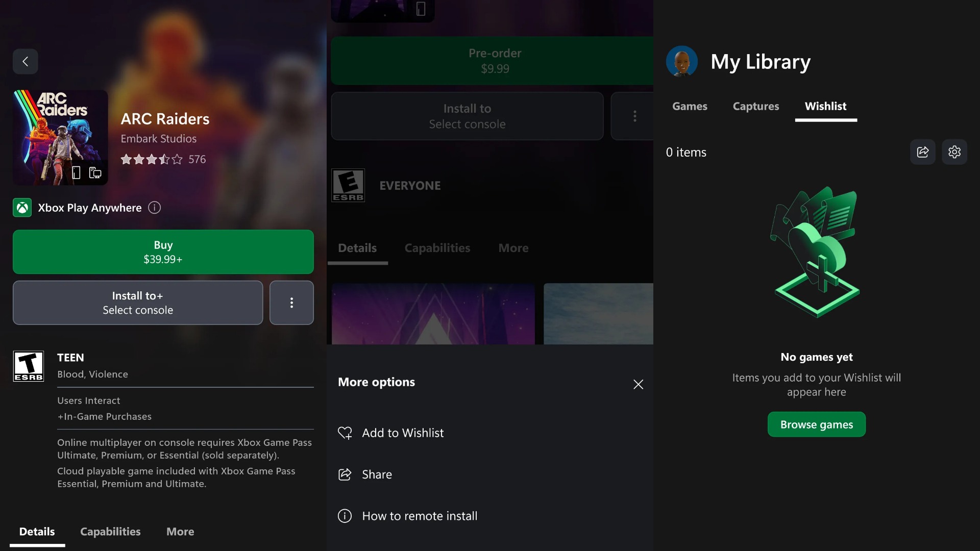
Task: Switch to the Games tab
Action: (x=690, y=106)
